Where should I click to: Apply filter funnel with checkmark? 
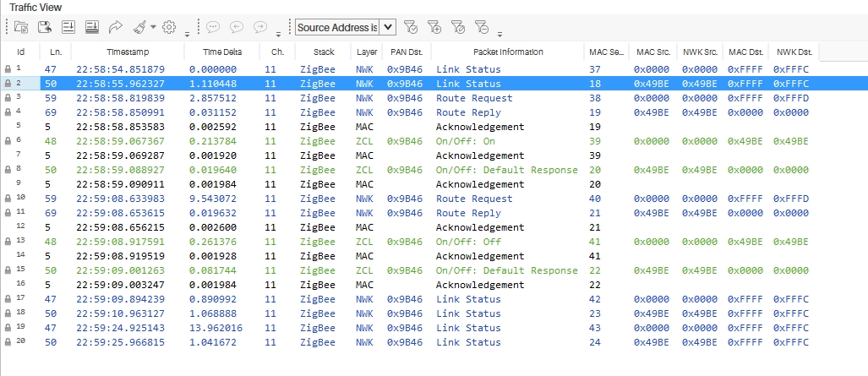(410, 26)
